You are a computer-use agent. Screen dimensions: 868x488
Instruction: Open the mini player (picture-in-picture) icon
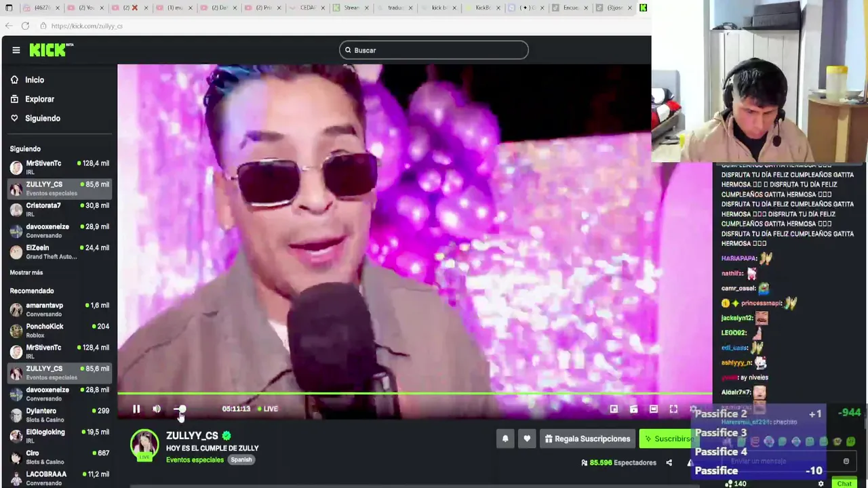point(614,409)
